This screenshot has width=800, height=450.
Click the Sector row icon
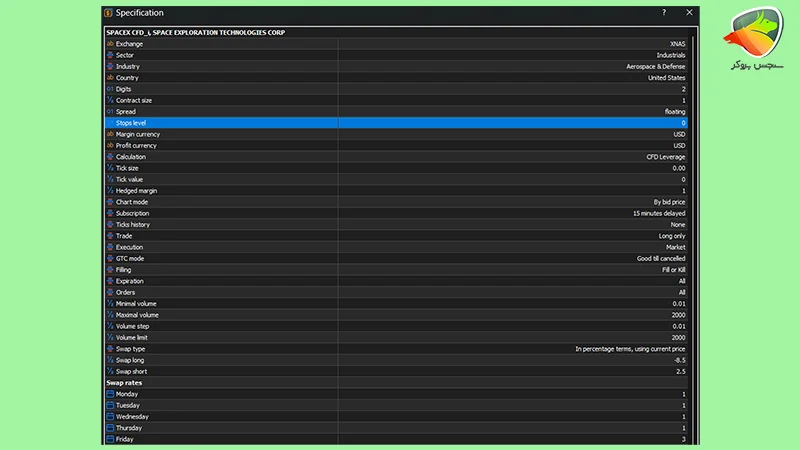[110, 55]
